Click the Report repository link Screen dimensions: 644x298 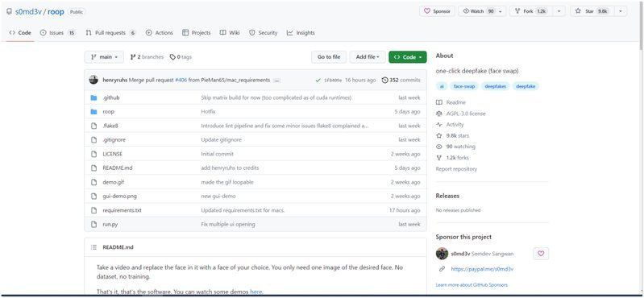click(456, 169)
